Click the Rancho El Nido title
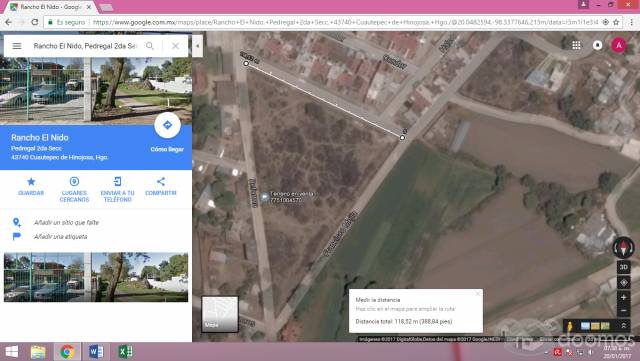This screenshot has height=361, width=640. 40,138
